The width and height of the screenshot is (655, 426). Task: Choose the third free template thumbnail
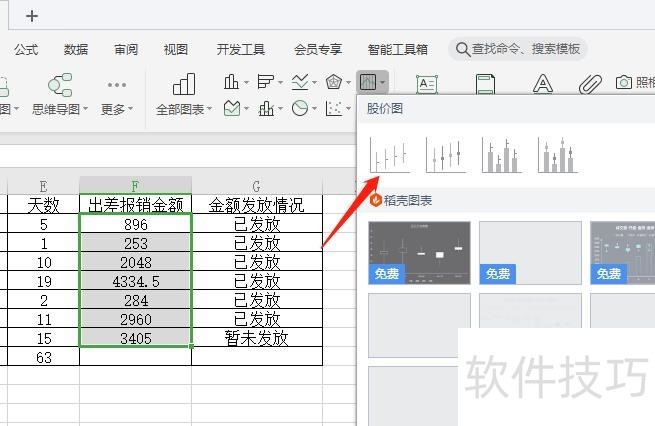point(622,253)
